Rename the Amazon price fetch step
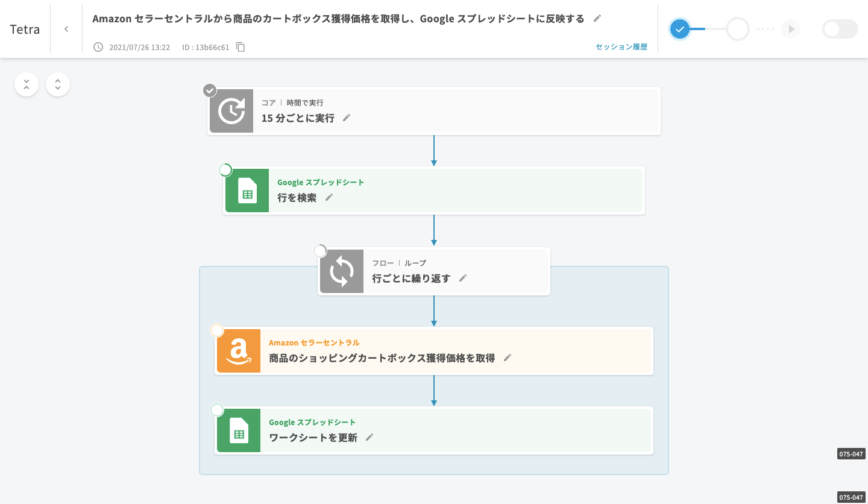This screenshot has width=868, height=504. [508, 358]
